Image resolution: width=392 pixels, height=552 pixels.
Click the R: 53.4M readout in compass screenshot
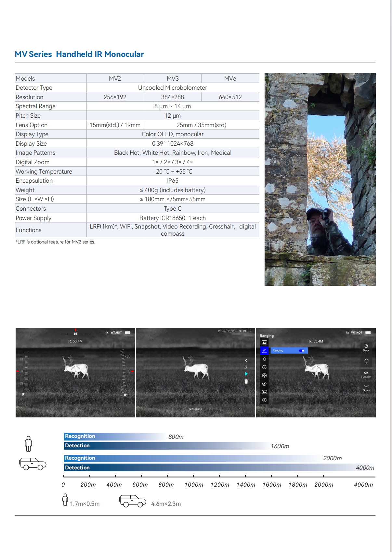(75, 341)
